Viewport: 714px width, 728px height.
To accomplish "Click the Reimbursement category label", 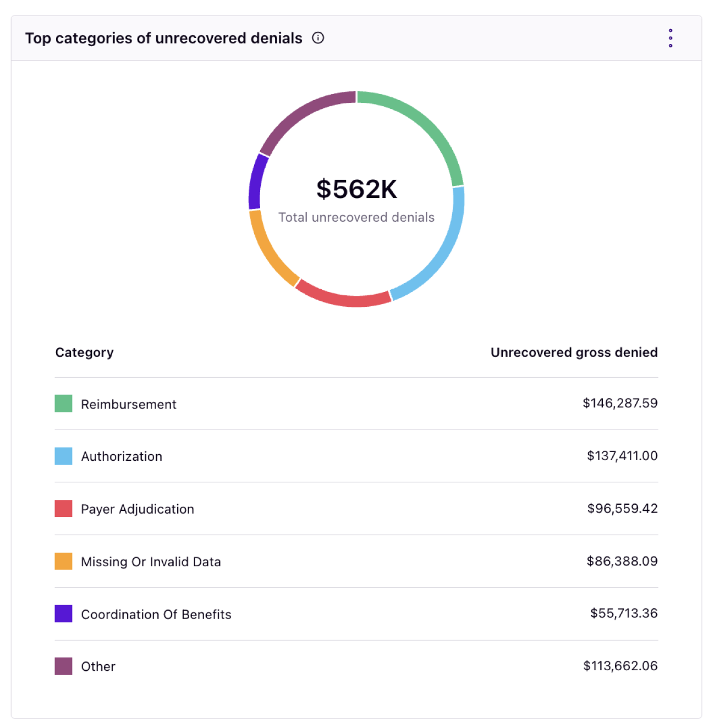I will (129, 404).
